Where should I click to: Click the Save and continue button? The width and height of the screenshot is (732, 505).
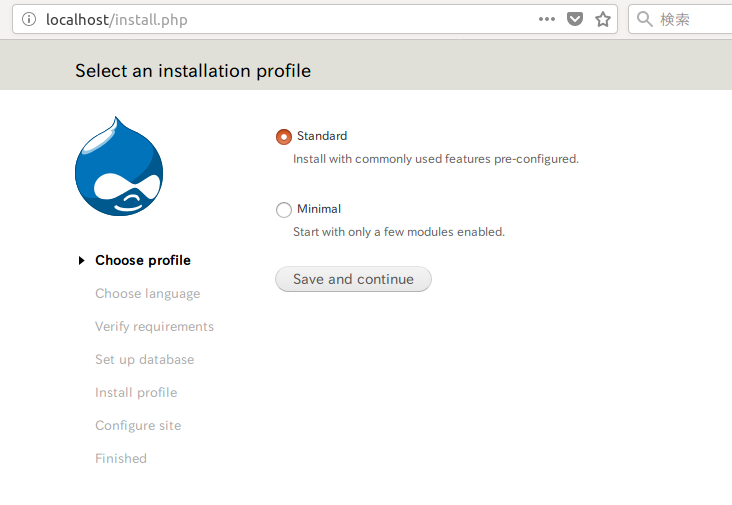coord(353,279)
